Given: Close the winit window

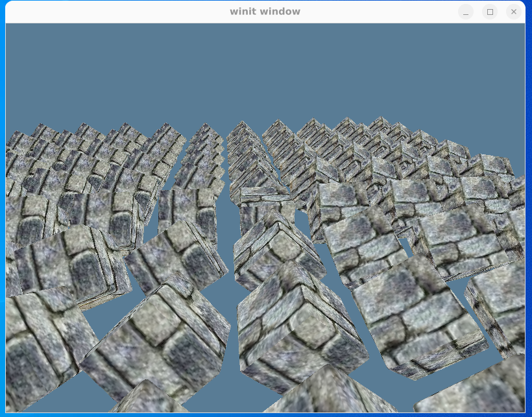Looking at the screenshot, I should (514, 12).
